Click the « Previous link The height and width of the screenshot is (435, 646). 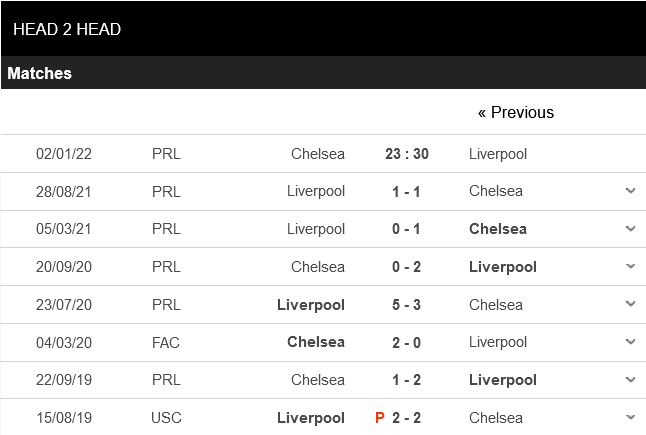coord(516,113)
